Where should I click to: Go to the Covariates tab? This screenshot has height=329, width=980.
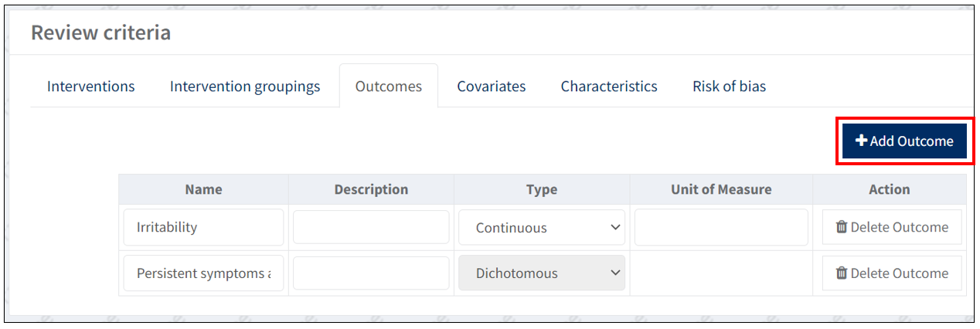pos(492,86)
